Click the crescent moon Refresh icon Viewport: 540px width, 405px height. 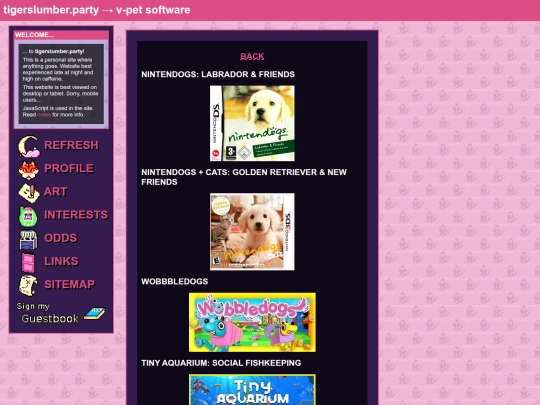point(29,146)
